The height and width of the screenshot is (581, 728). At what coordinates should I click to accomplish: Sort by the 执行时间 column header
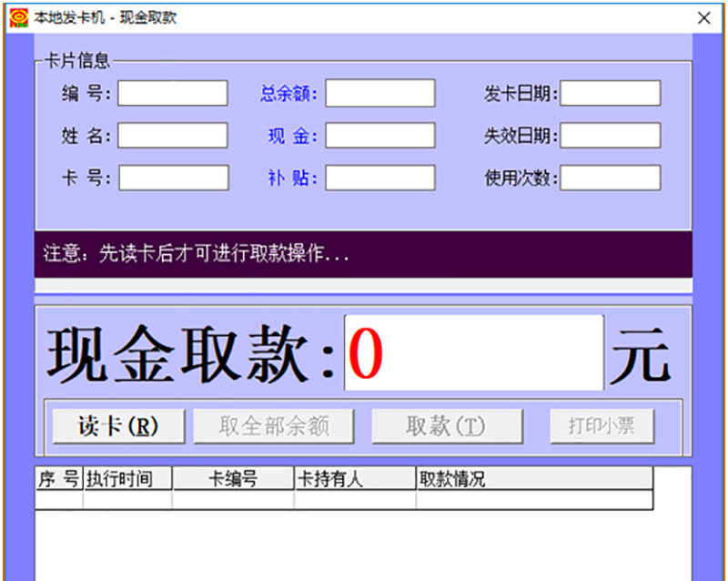pyautogui.click(x=127, y=479)
